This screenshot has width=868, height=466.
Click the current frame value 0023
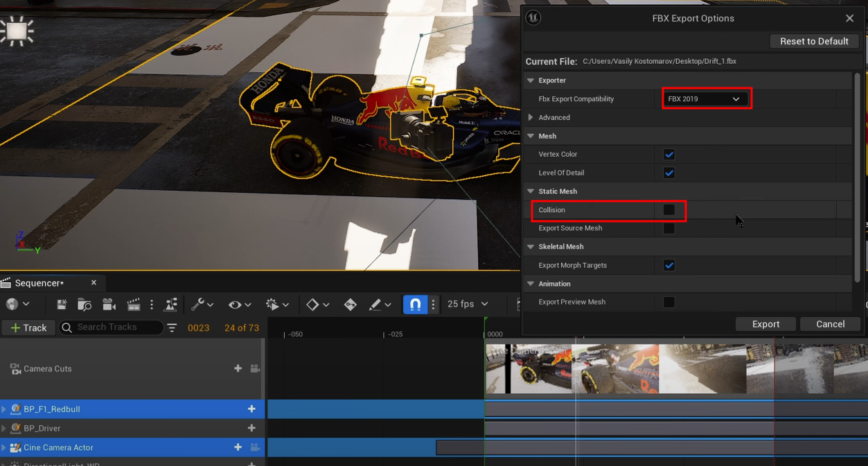[x=198, y=328]
